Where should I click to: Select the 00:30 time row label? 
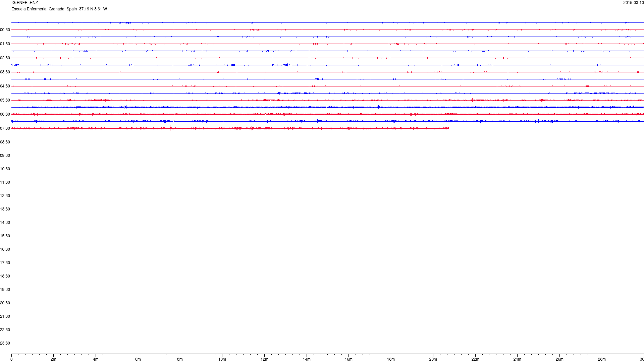5,30
